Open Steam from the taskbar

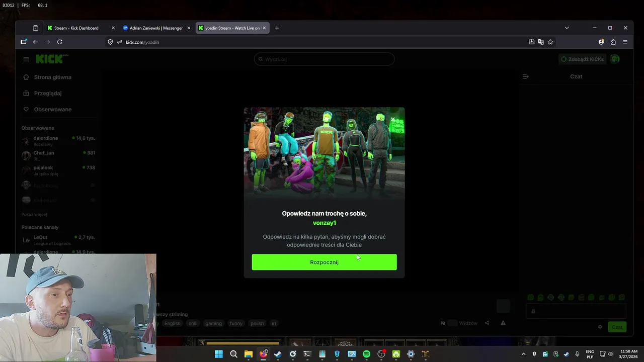[x=278, y=354]
